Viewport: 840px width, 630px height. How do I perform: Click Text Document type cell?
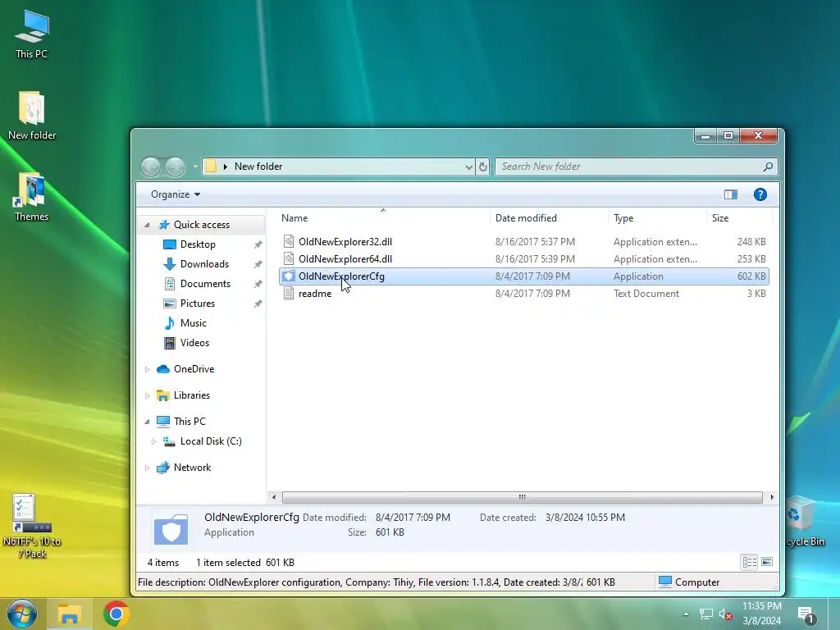point(646,294)
